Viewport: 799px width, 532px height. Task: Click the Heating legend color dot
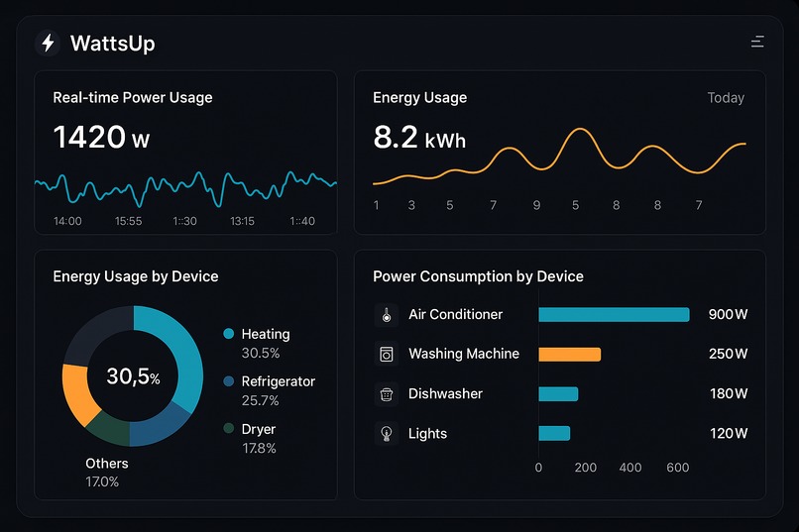(229, 334)
